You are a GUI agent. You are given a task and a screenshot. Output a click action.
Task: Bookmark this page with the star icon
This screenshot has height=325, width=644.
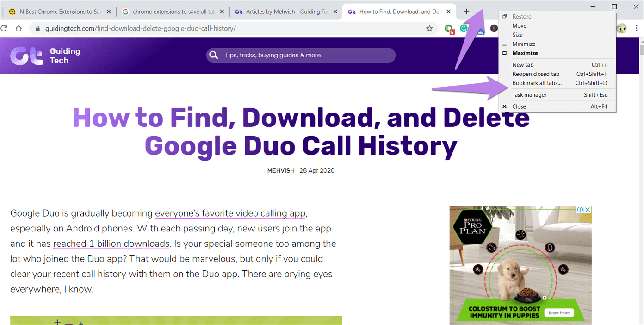(x=429, y=29)
